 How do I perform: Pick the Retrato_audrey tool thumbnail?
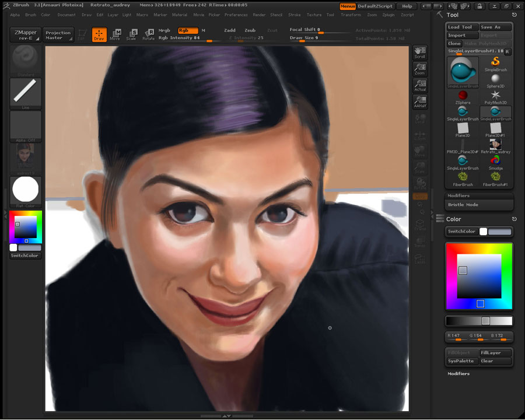click(495, 146)
